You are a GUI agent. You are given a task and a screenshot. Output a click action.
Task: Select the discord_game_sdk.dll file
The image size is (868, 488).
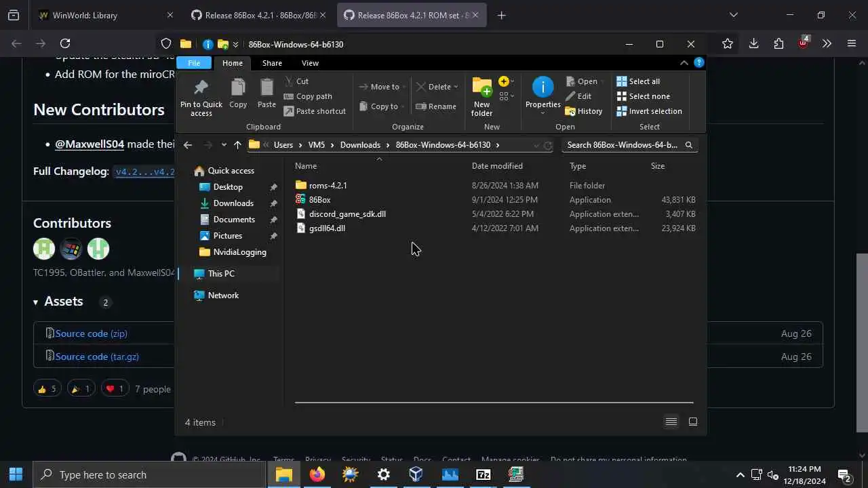[x=347, y=214]
